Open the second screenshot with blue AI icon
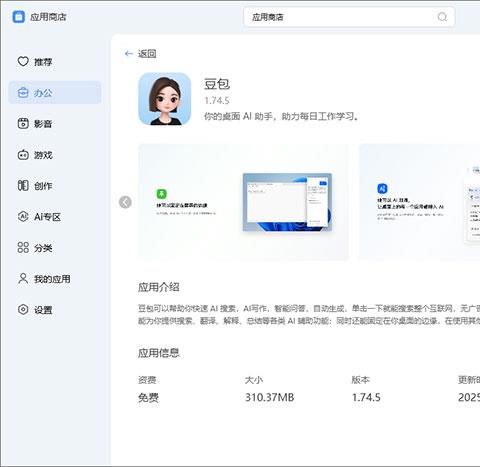 [419, 202]
